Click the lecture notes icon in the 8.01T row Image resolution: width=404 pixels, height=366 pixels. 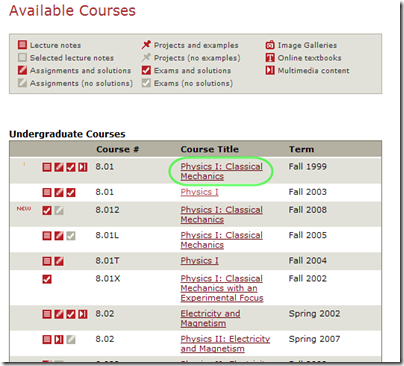point(47,261)
